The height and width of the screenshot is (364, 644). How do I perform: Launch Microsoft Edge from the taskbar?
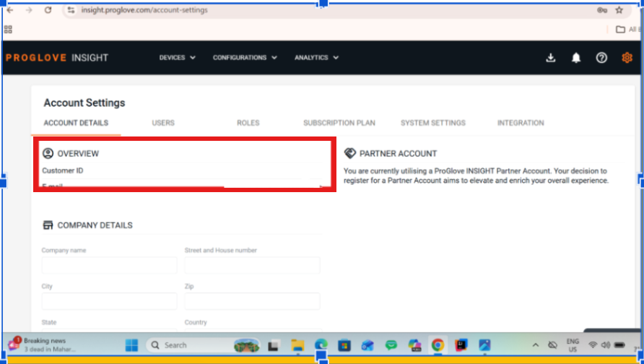[321, 345]
